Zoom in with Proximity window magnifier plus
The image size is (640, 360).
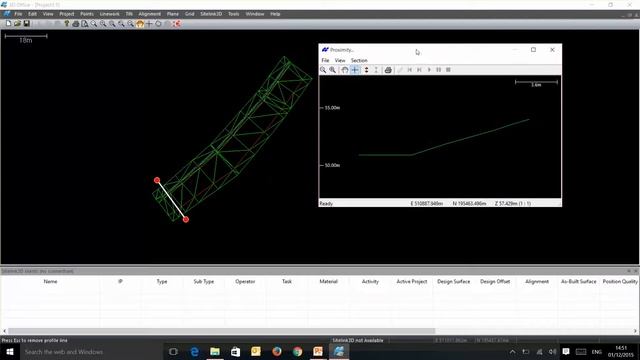click(333, 70)
